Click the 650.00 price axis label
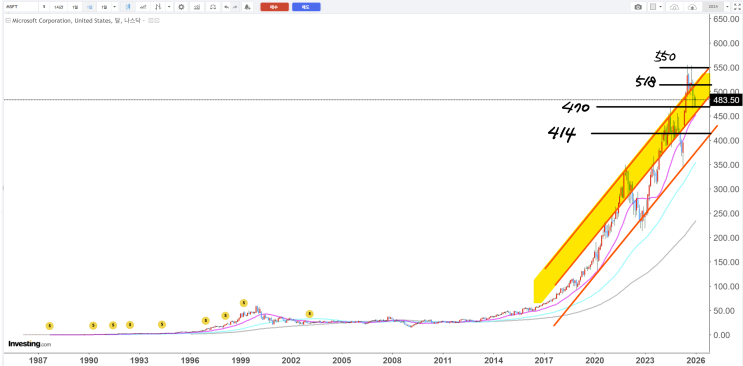Screen dimensions: 743x366 pyautogui.click(x=726, y=19)
